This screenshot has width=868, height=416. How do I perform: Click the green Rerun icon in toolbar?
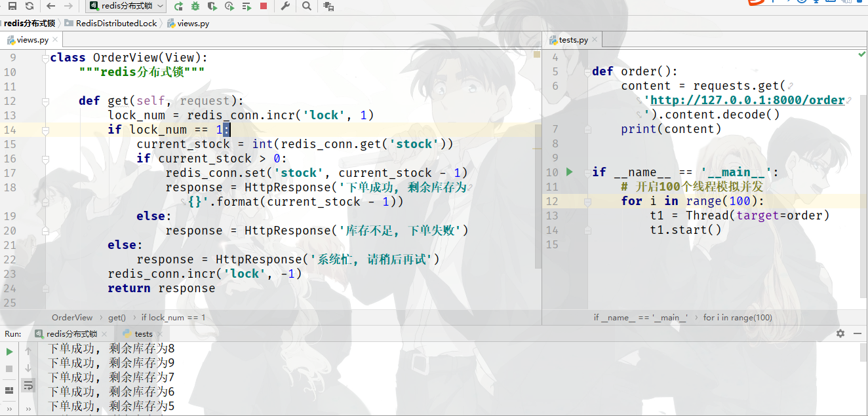coord(179,6)
